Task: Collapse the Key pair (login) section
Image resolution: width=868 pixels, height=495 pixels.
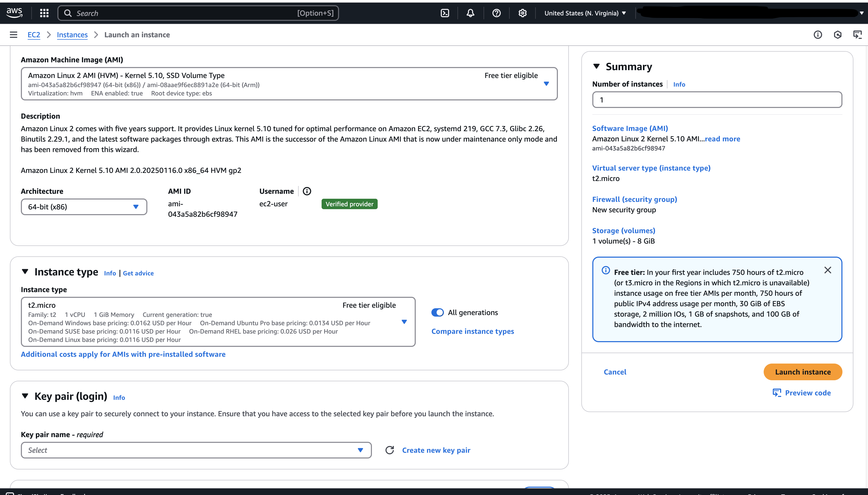Action: coord(25,396)
